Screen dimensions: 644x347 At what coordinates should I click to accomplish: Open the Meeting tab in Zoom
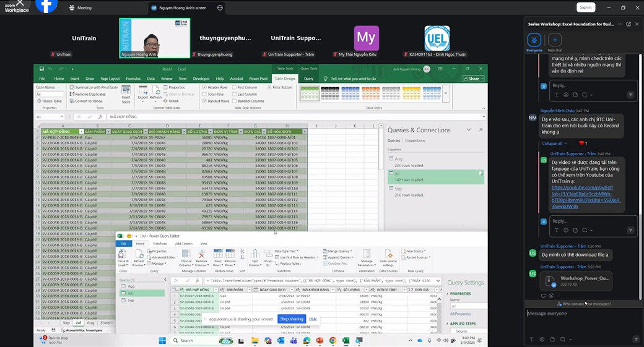click(80, 8)
